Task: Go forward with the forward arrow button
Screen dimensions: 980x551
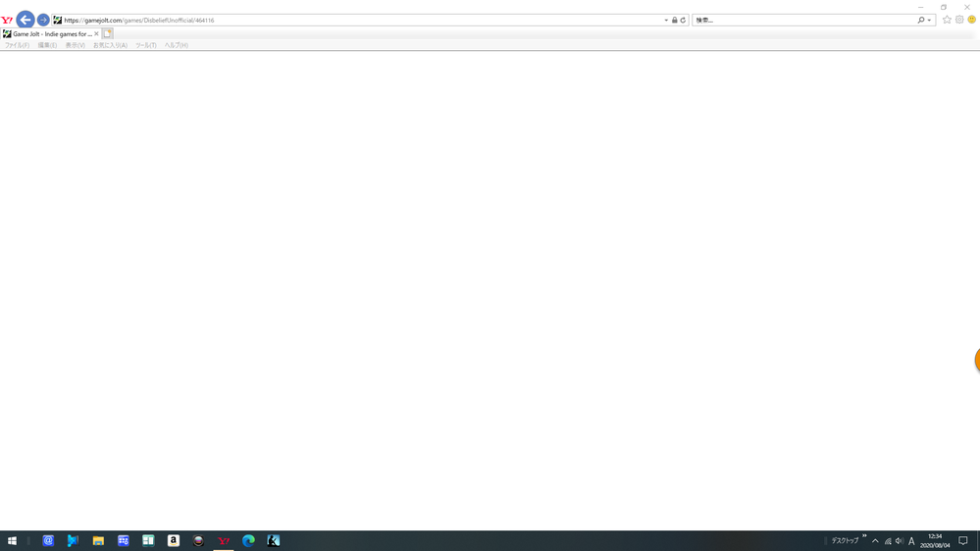Action: (43, 20)
